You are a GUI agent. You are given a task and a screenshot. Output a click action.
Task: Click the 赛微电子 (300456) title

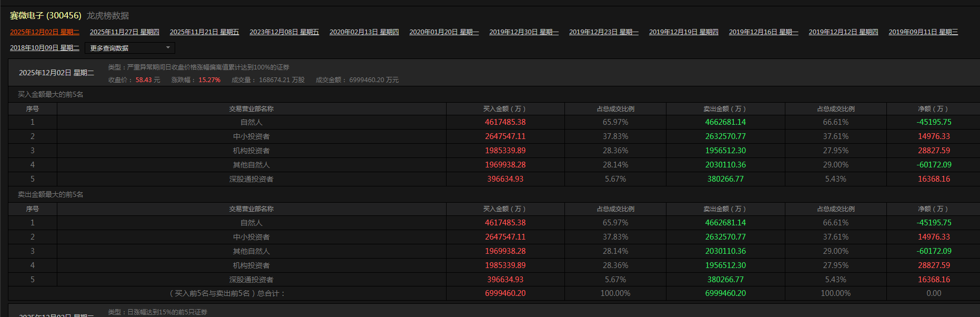46,16
